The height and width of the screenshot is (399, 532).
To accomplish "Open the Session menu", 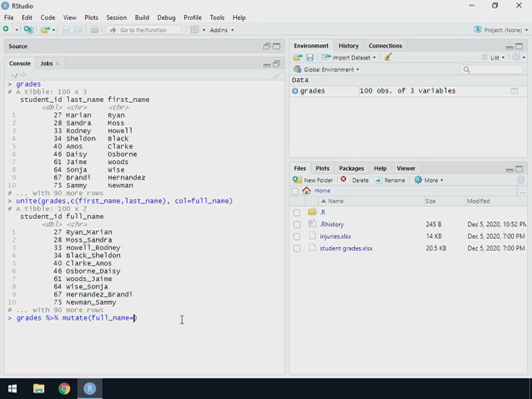I will pyautogui.click(x=116, y=18).
